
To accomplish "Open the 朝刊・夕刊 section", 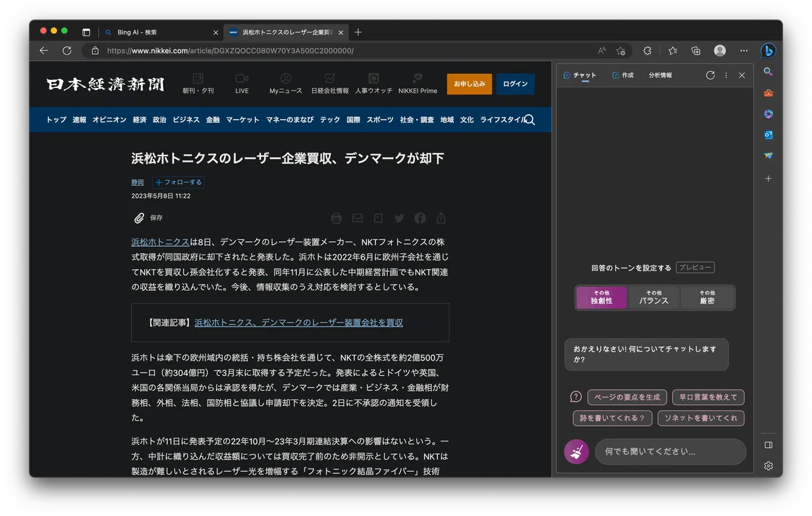I will 198,83.
